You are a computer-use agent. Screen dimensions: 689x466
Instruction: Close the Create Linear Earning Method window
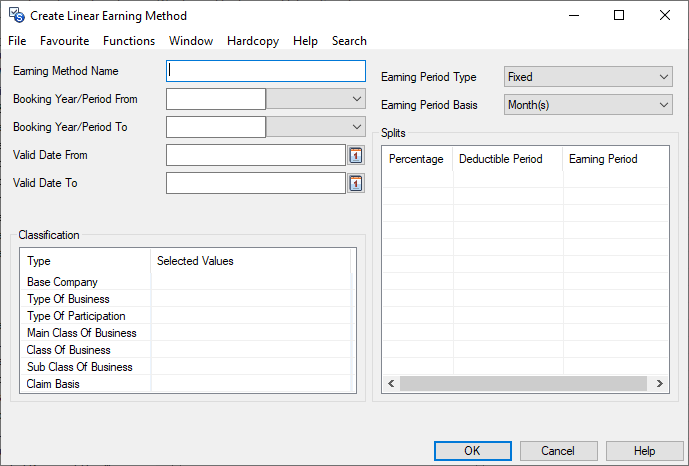point(665,15)
